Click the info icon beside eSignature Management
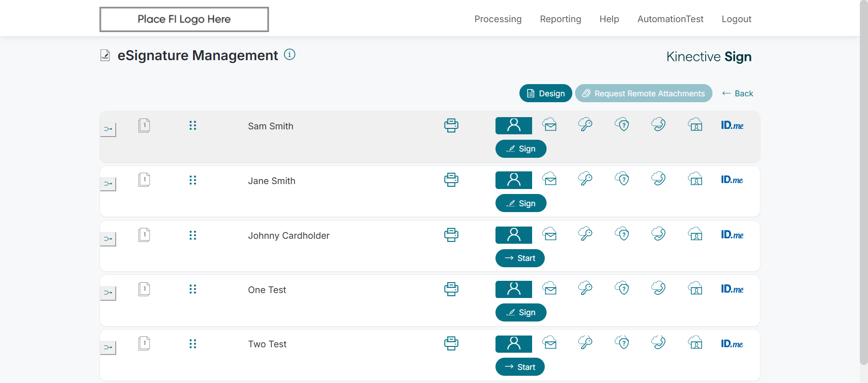The image size is (868, 383). click(289, 55)
